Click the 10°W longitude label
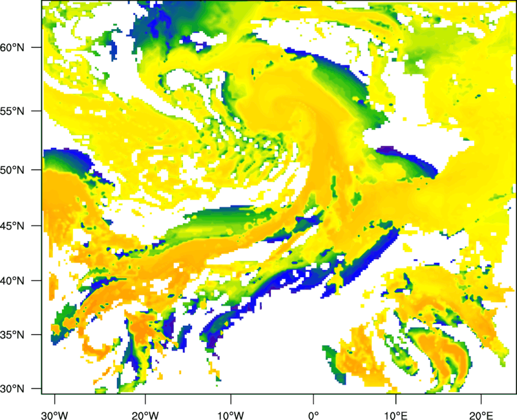Screen dimensions: 517x420 tap(230, 415)
